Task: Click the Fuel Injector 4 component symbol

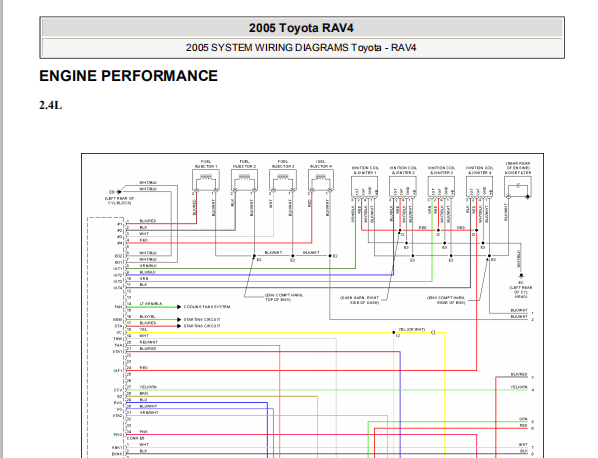Action: coord(321,181)
